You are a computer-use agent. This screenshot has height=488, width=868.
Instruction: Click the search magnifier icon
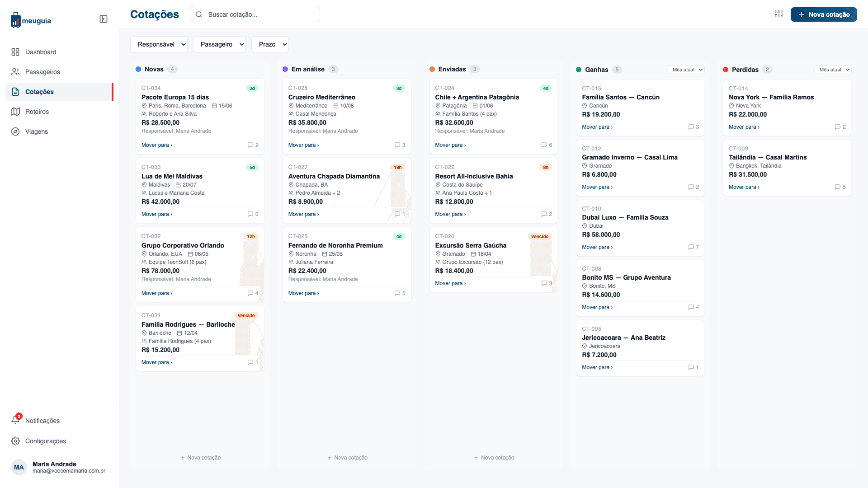pos(199,14)
